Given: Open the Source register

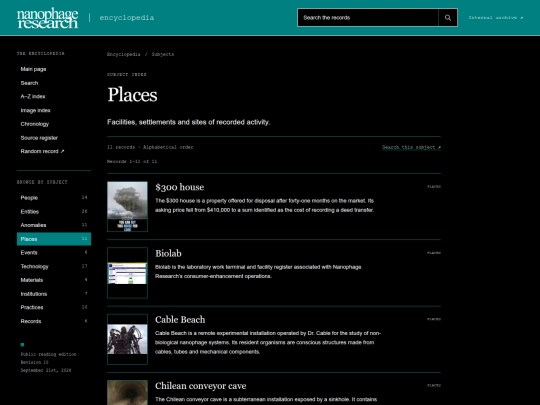Looking at the screenshot, I should [39, 138].
